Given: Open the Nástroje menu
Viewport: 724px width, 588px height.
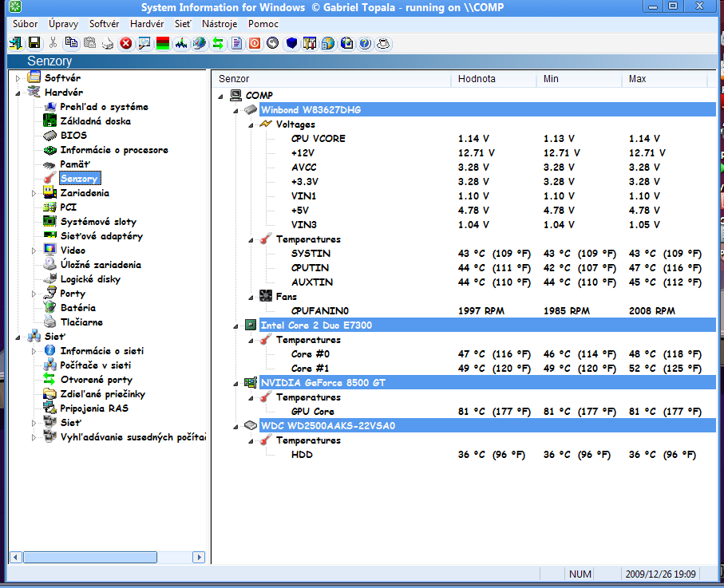Looking at the screenshot, I should coord(220,24).
